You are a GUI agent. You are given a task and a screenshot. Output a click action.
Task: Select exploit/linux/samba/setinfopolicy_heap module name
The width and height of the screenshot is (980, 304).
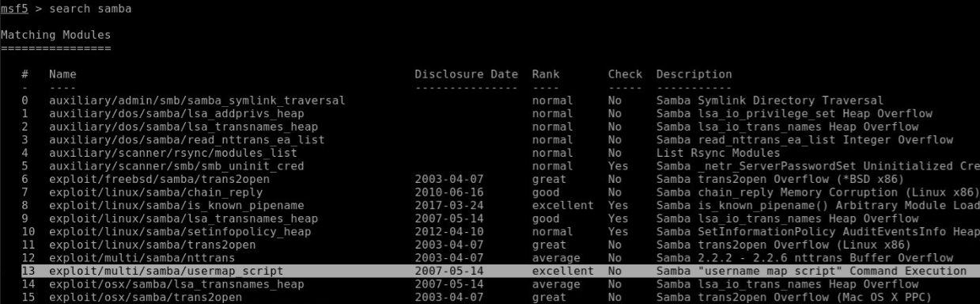[180, 231]
